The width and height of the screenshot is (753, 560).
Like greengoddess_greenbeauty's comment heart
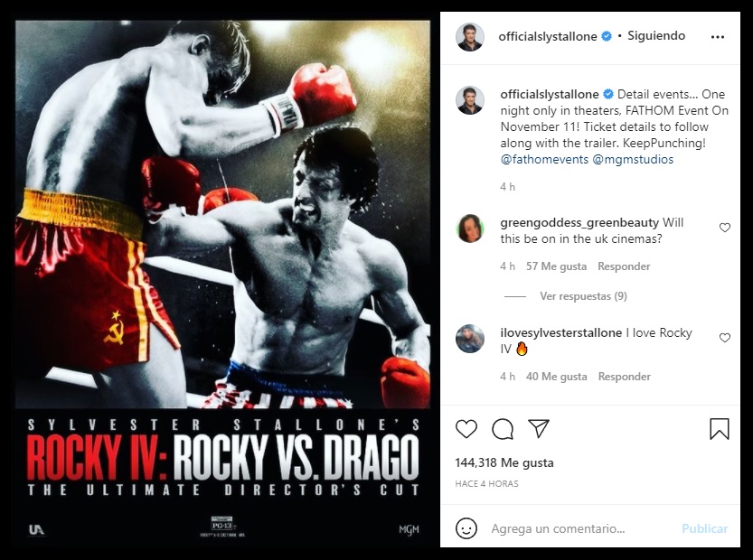[x=725, y=228]
